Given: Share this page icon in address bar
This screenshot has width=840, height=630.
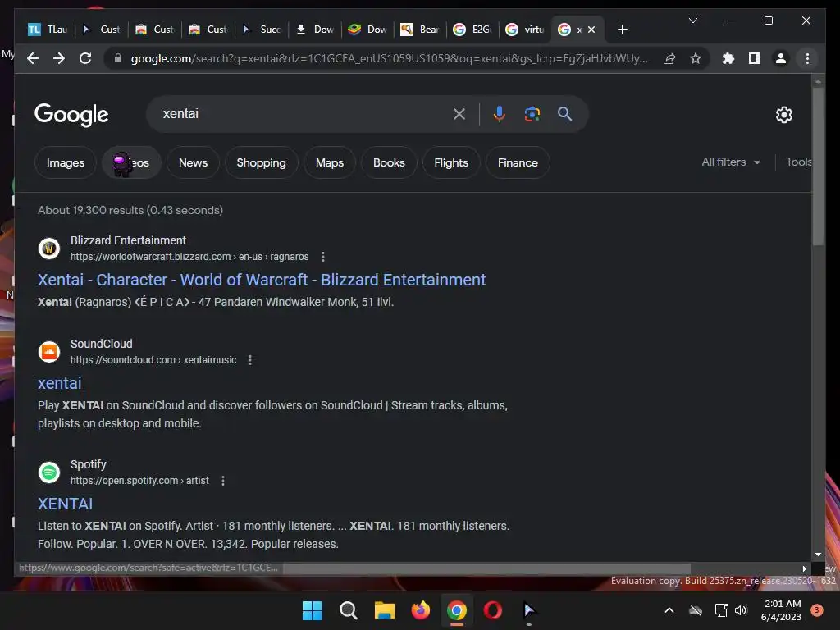Looking at the screenshot, I should click(x=669, y=58).
